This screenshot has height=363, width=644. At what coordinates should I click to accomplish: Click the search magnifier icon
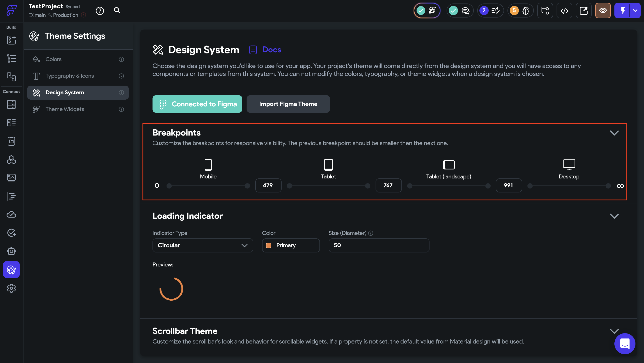117,11
